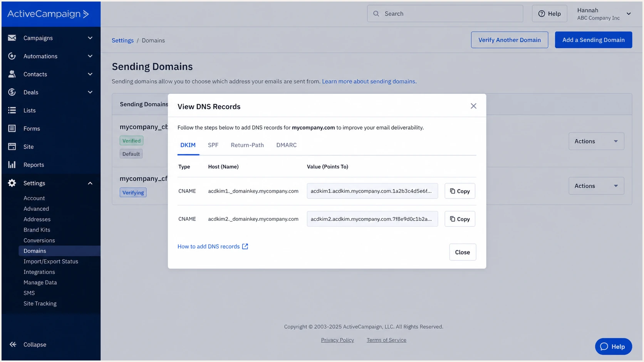Open Deals dollar icon in sidebar
Viewport: 644px width, 362px height.
point(12,92)
